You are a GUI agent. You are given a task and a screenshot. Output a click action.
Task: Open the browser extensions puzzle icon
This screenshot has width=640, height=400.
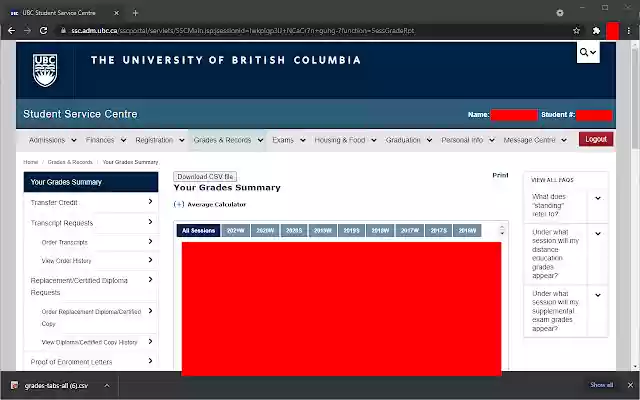[596, 31]
